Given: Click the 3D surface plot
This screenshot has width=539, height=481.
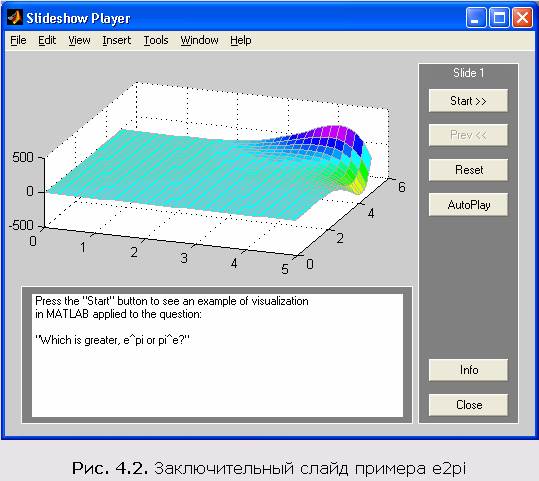Looking at the screenshot, I should tap(210, 172).
